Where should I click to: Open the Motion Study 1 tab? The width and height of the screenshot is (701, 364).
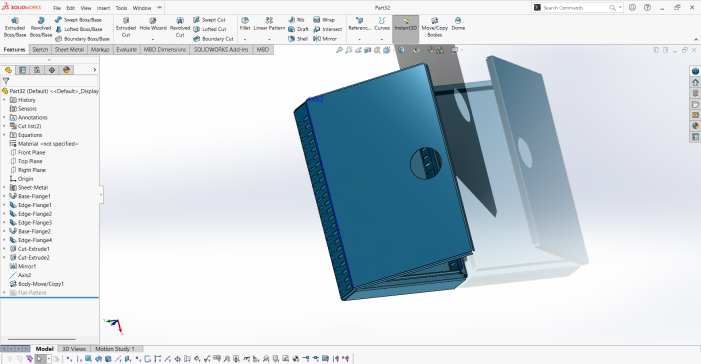tap(114, 349)
